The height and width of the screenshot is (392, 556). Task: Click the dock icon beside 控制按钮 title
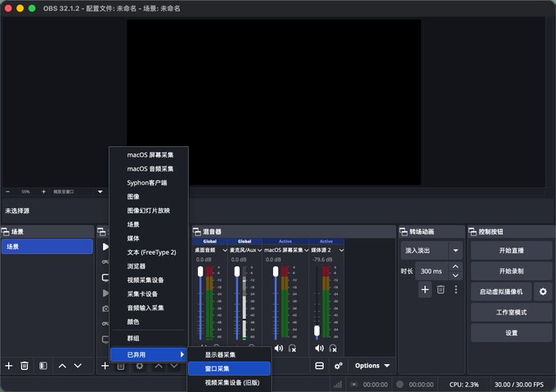473,232
